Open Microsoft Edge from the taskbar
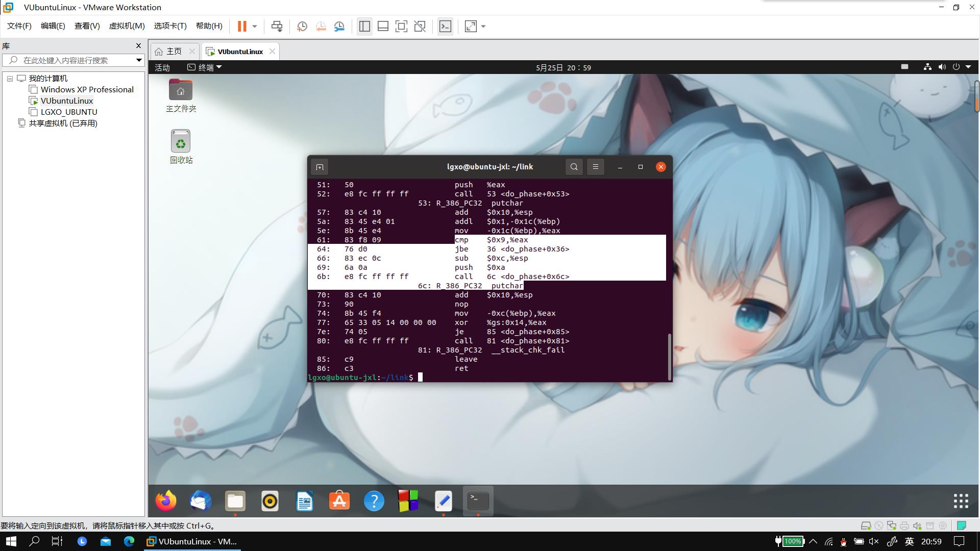This screenshot has height=551, width=980. point(129,541)
